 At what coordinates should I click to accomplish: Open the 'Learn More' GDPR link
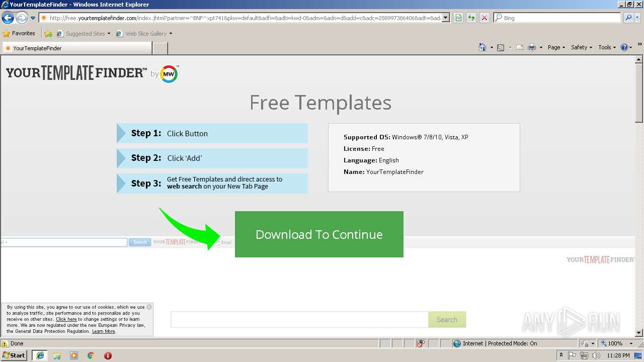(104, 331)
